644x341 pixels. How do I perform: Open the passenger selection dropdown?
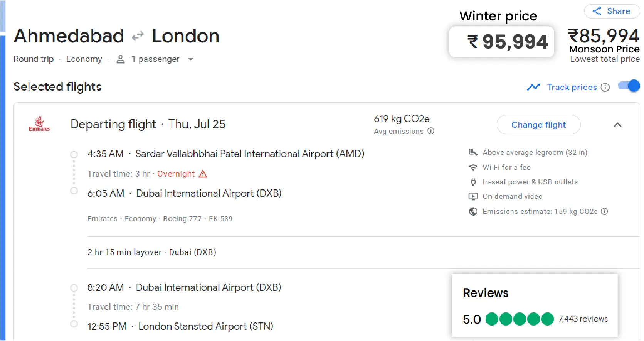[x=191, y=59]
